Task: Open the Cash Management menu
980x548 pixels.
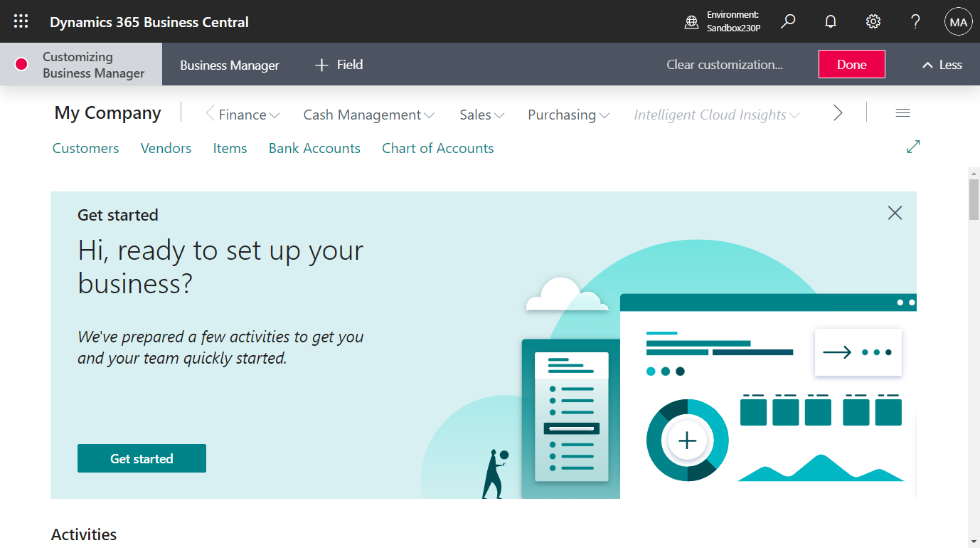Action: pyautogui.click(x=368, y=115)
